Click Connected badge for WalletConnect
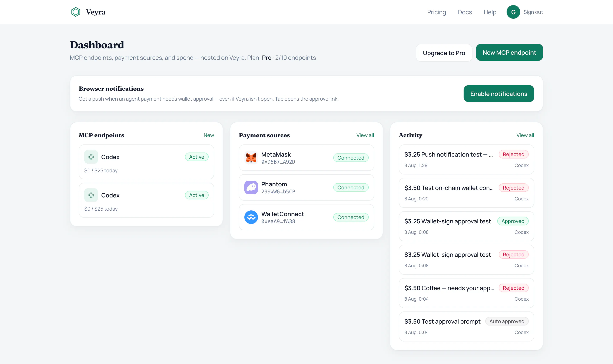 tap(351, 217)
